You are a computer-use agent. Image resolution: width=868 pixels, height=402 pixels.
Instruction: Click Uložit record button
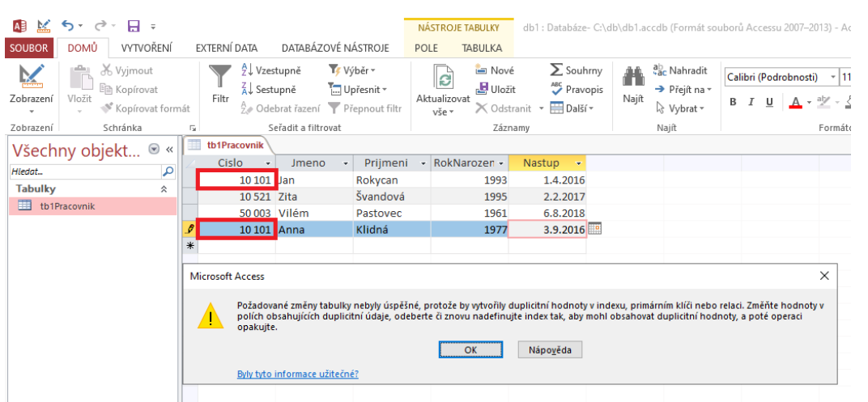[x=496, y=90]
